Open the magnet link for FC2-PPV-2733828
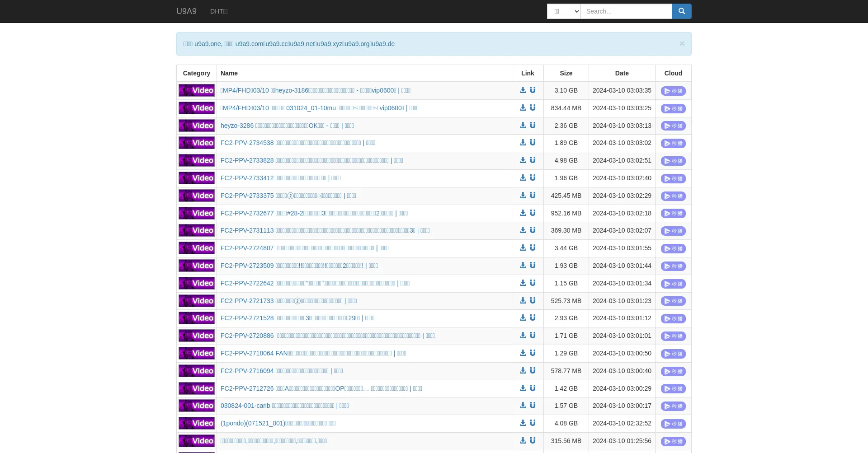Screen dimensions: 868x453 coord(533,160)
